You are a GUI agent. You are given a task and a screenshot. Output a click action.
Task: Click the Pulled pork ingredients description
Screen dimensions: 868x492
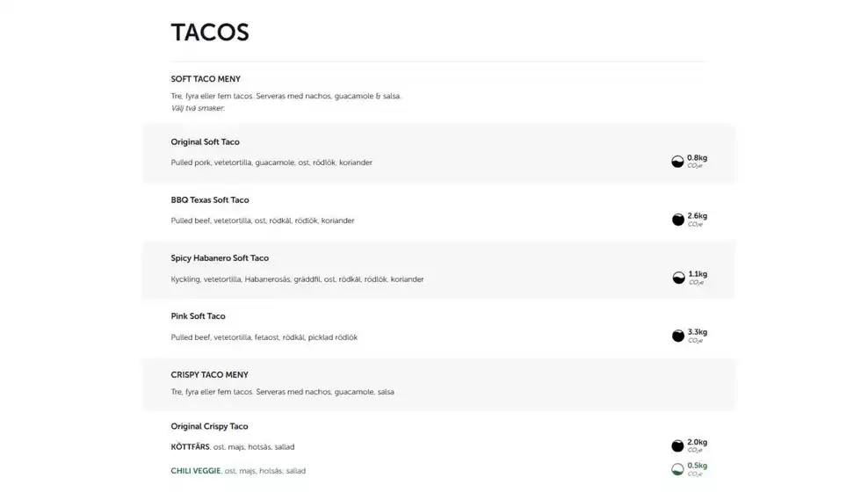coord(271,163)
